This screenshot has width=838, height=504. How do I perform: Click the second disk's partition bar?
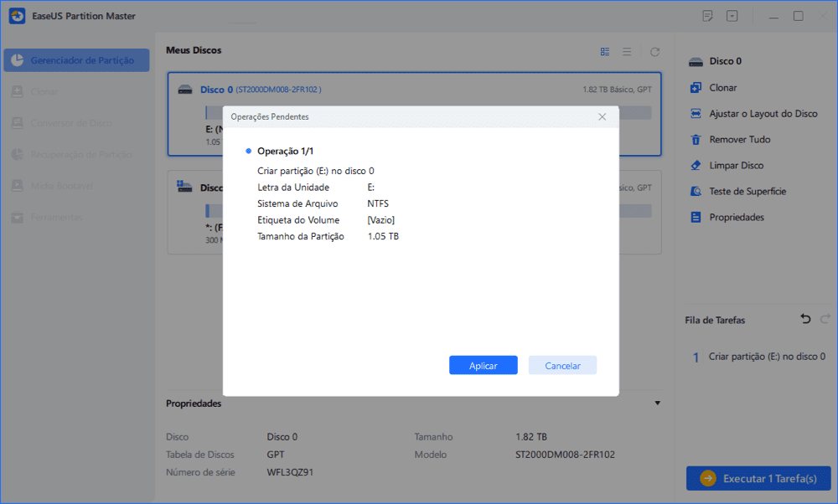428,211
